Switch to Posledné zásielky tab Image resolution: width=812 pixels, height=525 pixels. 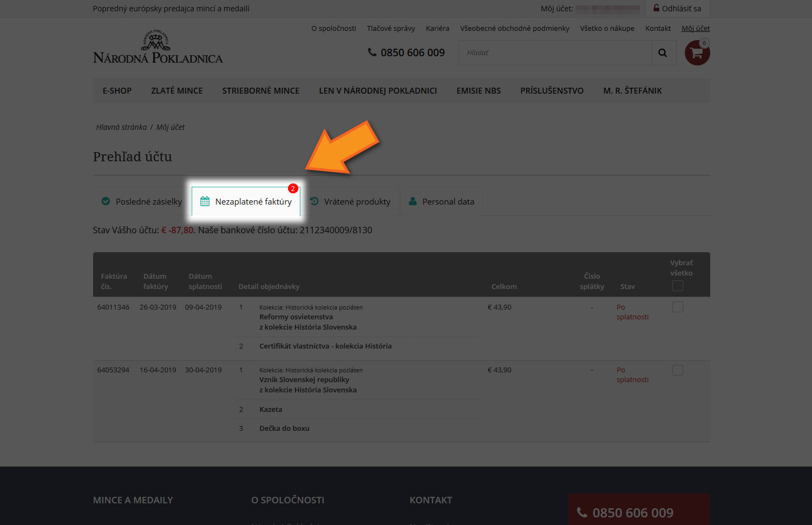pyautogui.click(x=142, y=201)
